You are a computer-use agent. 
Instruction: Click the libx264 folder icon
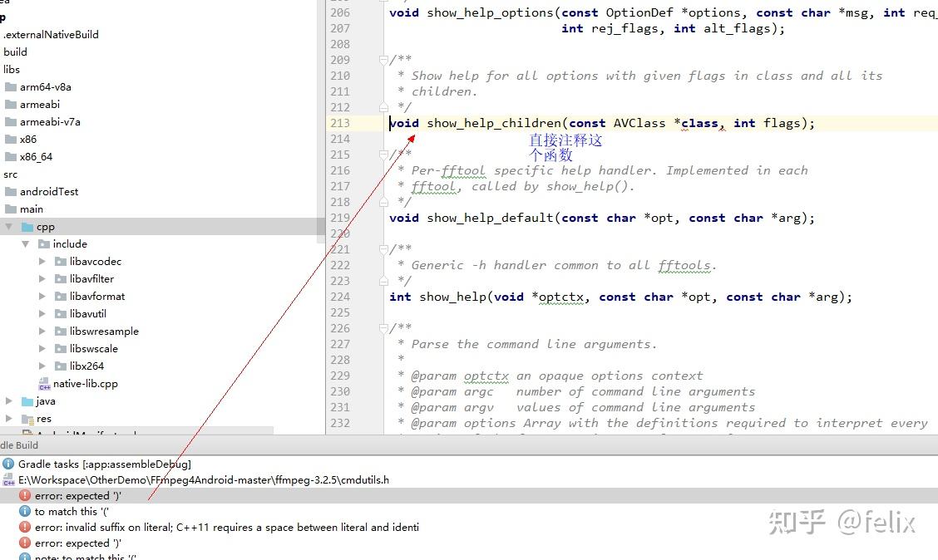[x=61, y=366]
